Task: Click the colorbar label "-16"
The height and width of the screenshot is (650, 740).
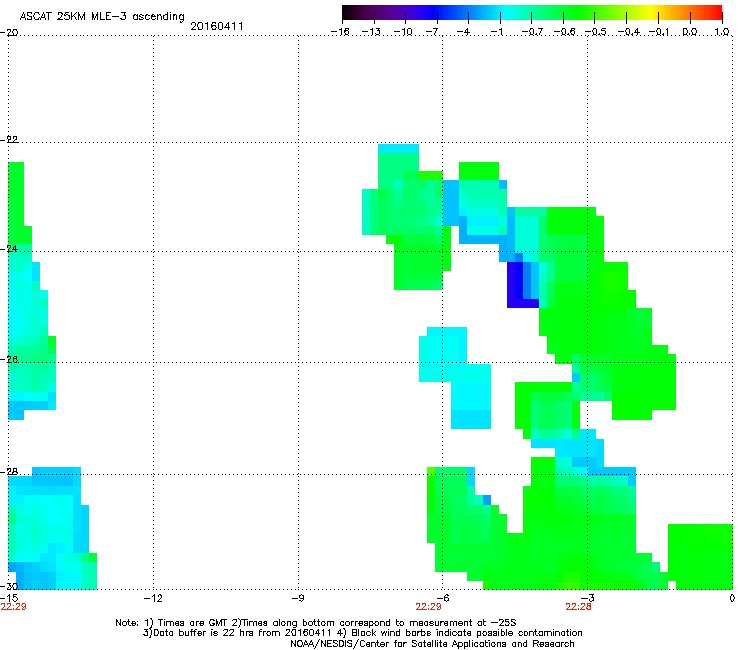Action: pyautogui.click(x=340, y=32)
